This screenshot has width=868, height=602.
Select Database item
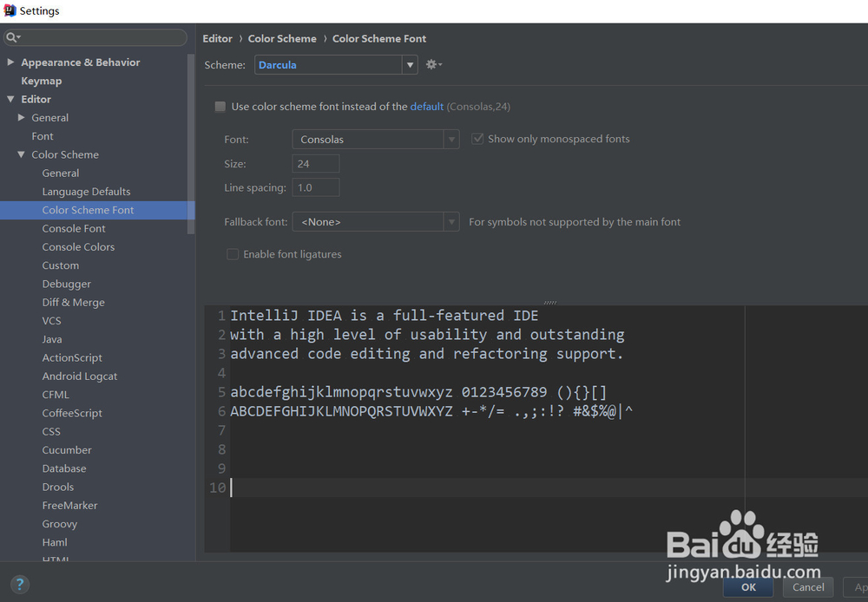click(64, 468)
